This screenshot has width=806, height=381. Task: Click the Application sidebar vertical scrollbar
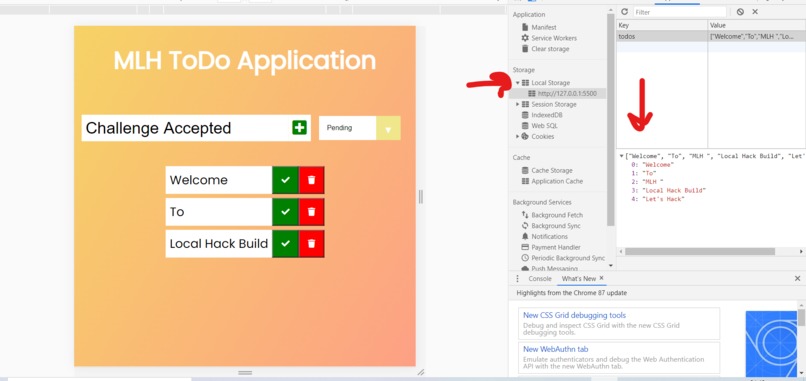[611, 119]
